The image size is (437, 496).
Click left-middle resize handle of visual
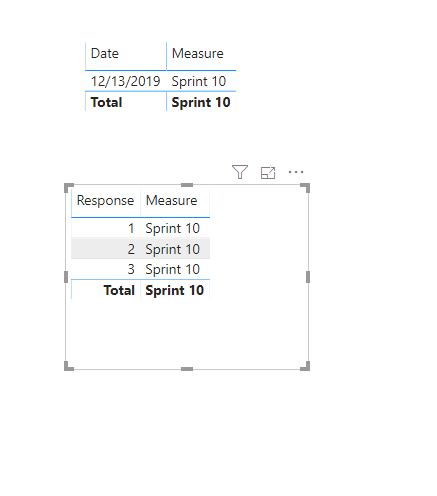coord(66,277)
